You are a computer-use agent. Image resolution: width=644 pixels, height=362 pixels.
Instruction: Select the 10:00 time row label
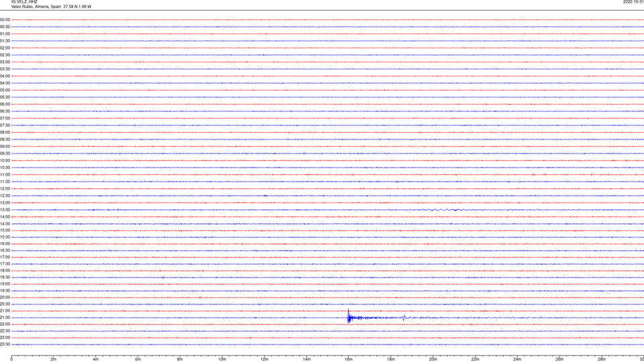(x=5, y=160)
